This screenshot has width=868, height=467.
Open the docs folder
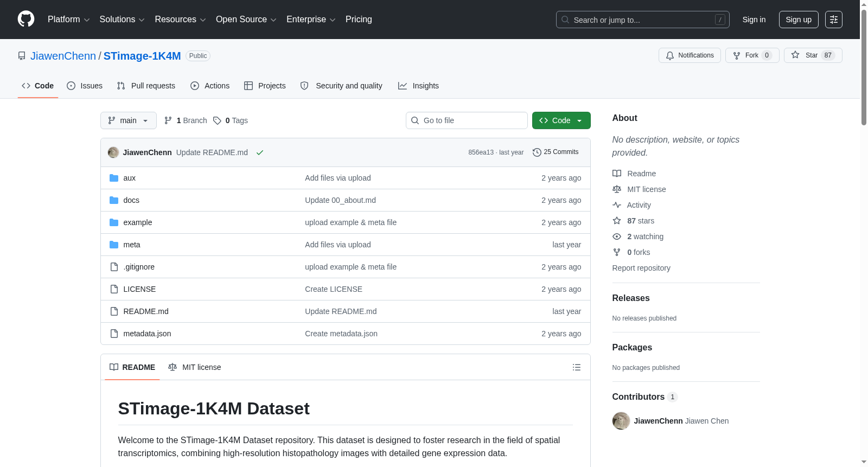click(131, 200)
